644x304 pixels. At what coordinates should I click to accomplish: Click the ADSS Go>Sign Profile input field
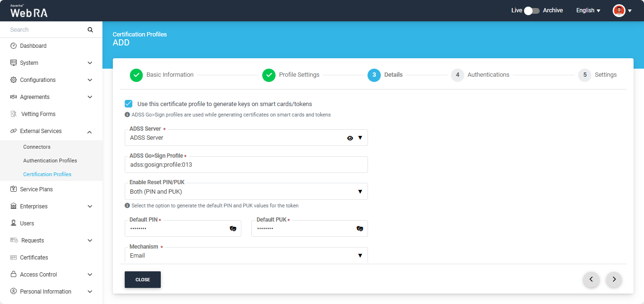pos(246,165)
